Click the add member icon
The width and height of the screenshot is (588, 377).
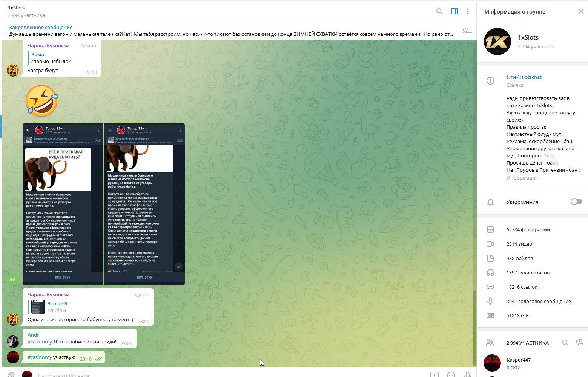pos(579,342)
